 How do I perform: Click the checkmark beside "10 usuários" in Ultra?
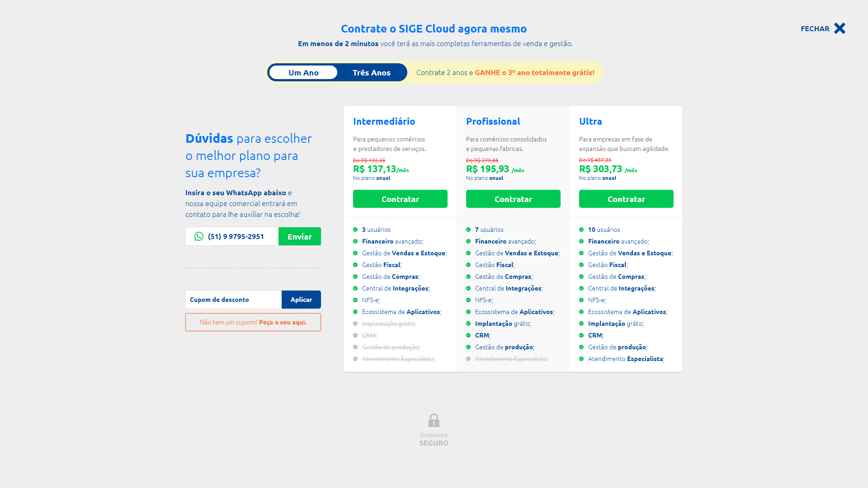pos(581,229)
